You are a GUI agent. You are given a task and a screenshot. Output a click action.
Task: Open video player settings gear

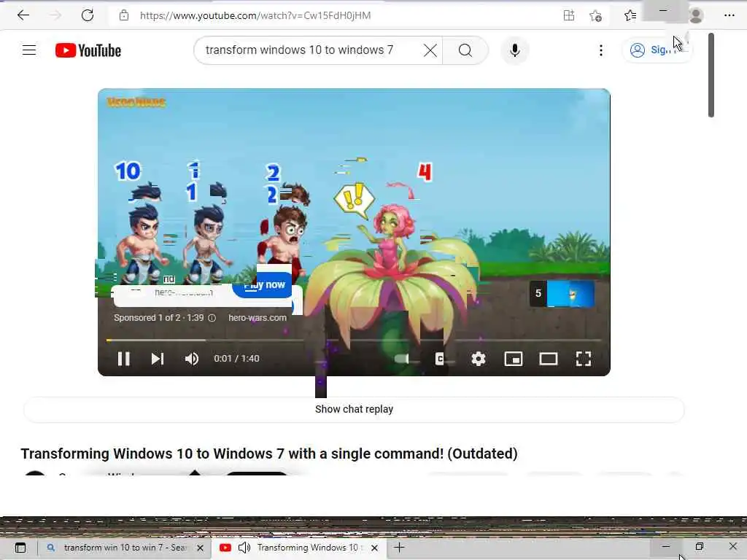pos(479,359)
